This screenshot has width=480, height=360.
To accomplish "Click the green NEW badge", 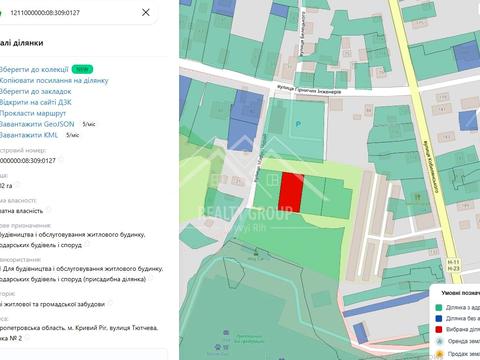I will [82, 69].
